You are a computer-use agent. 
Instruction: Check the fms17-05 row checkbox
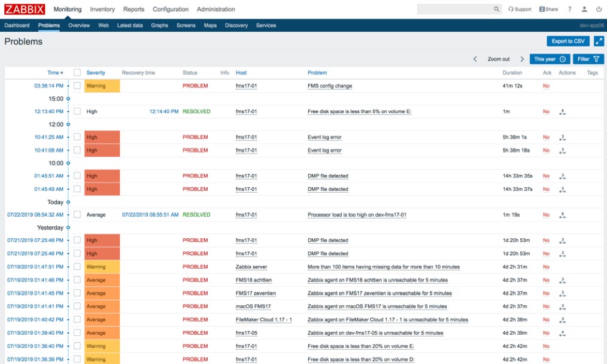point(77,332)
